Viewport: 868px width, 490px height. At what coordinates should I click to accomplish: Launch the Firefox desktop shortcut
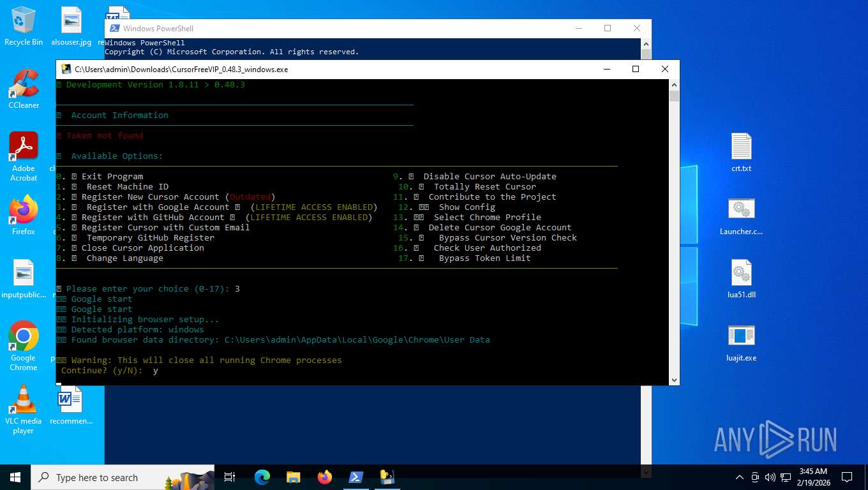pyautogui.click(x=24, y=215)
